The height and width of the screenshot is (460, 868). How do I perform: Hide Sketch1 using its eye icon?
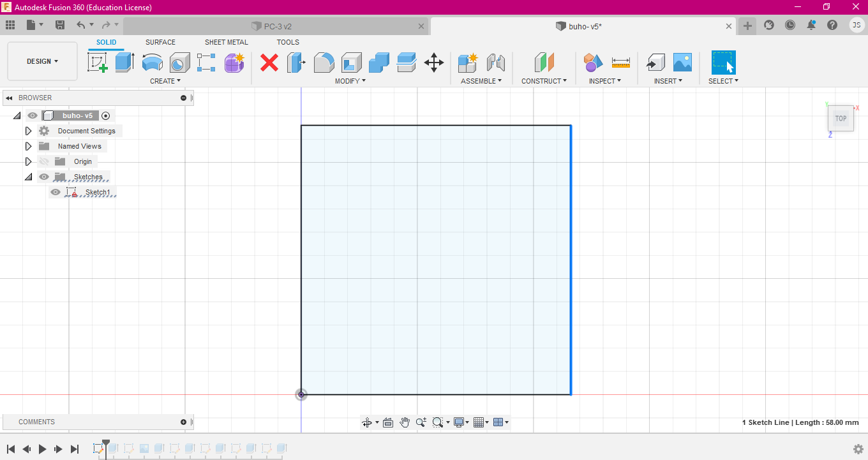56,192
